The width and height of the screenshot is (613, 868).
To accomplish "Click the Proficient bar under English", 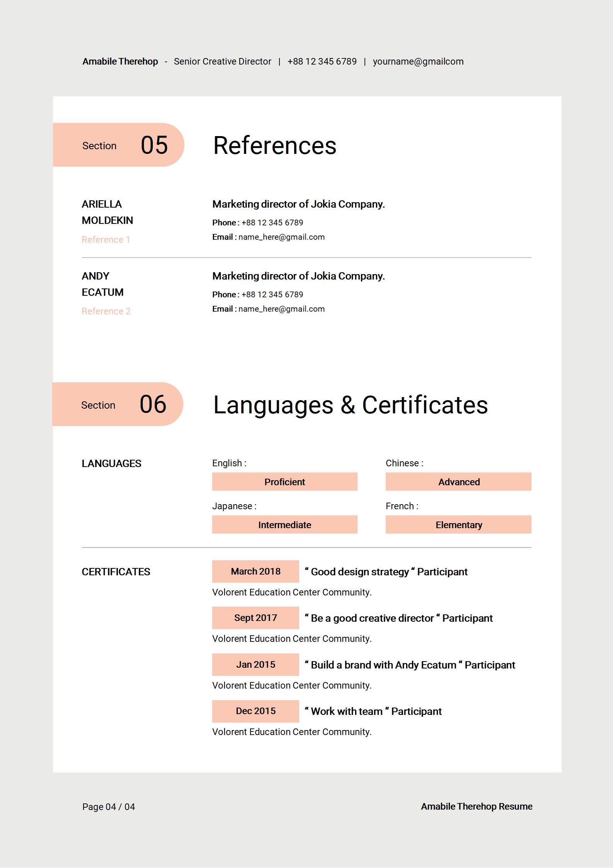I will click(x=284, y=482).
